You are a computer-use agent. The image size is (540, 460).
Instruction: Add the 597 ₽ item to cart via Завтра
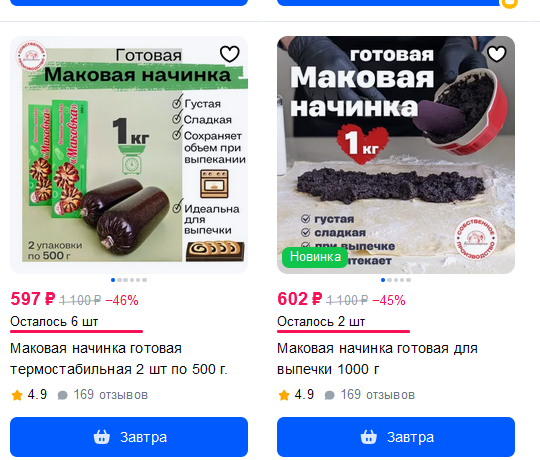[129, 437]
